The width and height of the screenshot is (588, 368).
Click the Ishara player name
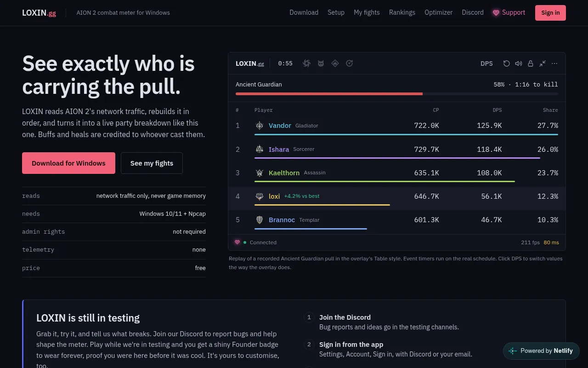coord(279,149)
